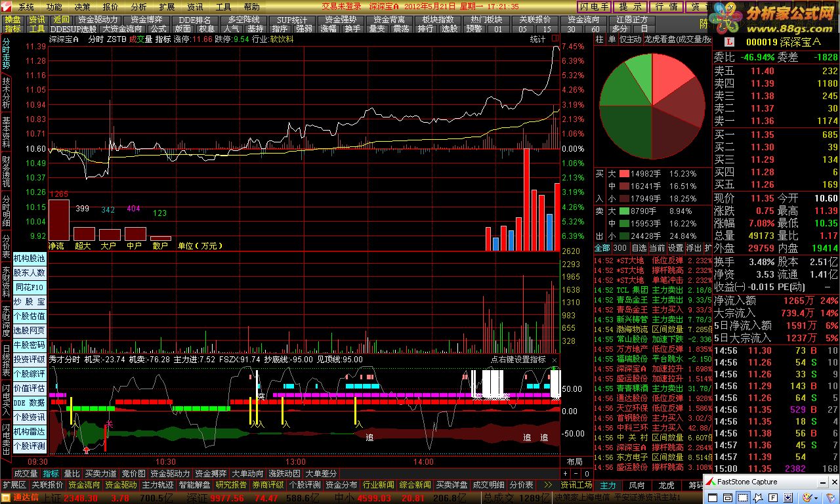
Task: Open the 报价 menu
Action: click(x=110, y=7)
